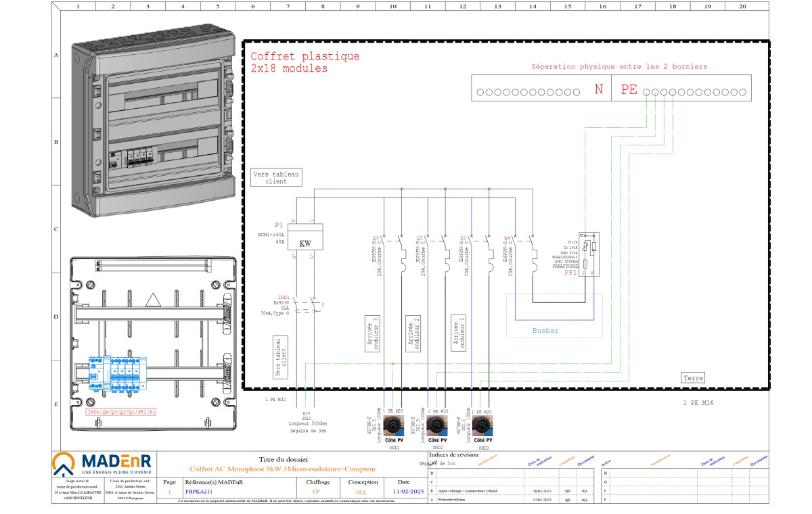Click 'Séparation physique entre les 2 borniers' text

(619, 66)
